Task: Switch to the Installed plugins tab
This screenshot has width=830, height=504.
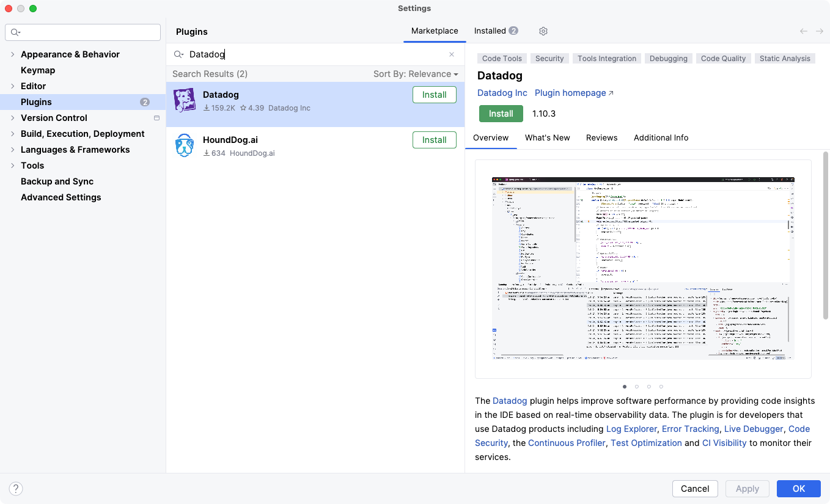Action: tap(496, 31)
